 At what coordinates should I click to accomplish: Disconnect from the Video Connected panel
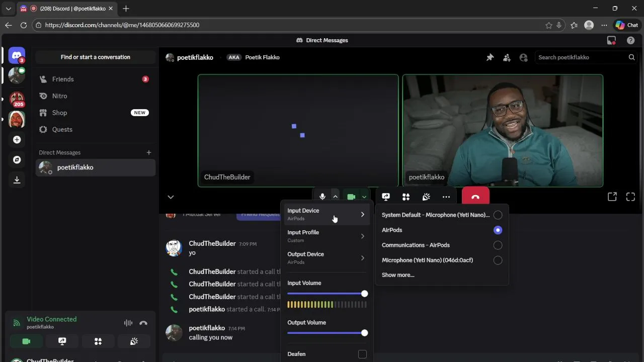(x=143, y=323)
